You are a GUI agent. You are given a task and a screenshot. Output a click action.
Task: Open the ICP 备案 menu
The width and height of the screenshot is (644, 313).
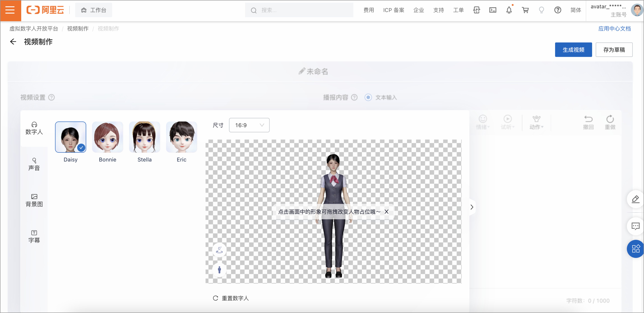coord(394,10)
